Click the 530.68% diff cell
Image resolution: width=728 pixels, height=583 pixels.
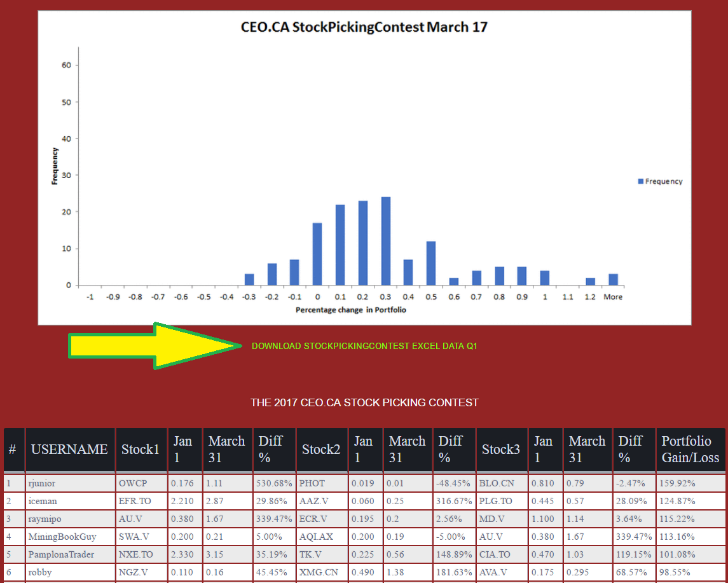coord(274,483)
